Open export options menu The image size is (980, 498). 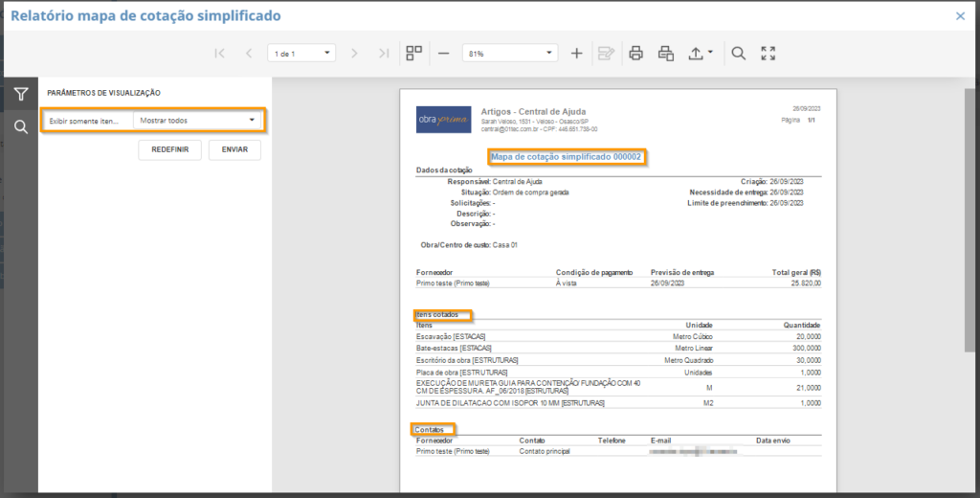[700, 54]
